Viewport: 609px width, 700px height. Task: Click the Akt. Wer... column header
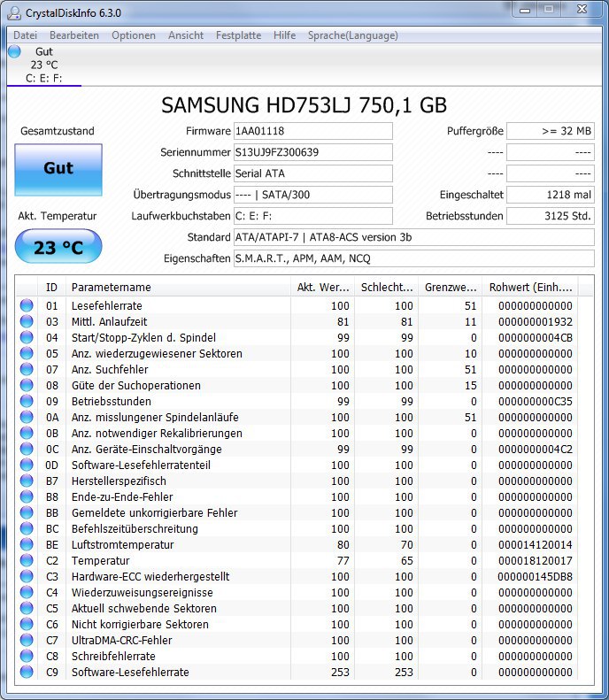pos(323,287)
